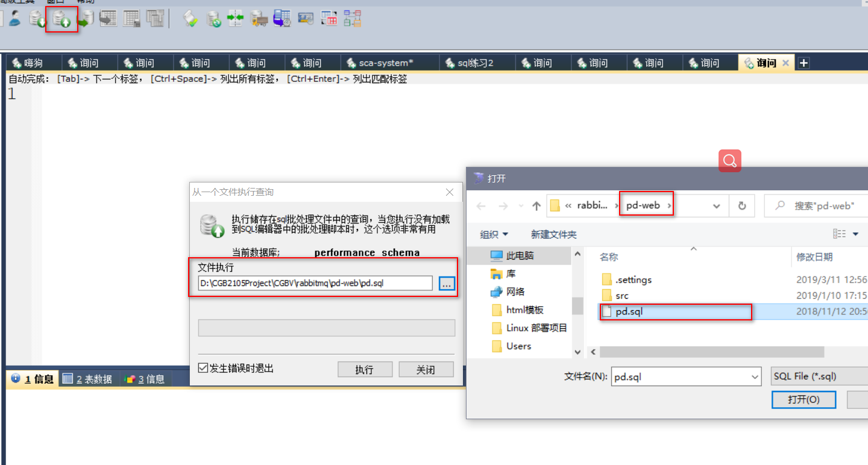The image size is (868, 465).
Task: Select 此电脑 in the navigation pane
Action: point(520,255)
